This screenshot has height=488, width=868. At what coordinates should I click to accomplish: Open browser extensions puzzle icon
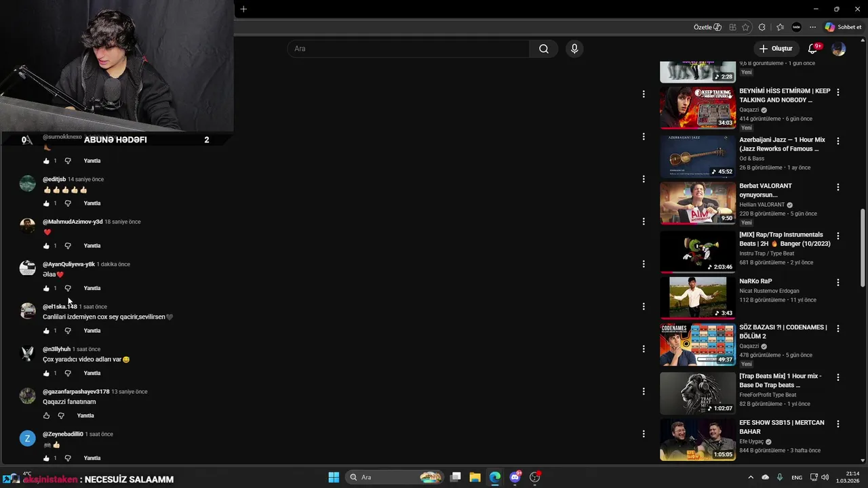(x=762, y=27)
